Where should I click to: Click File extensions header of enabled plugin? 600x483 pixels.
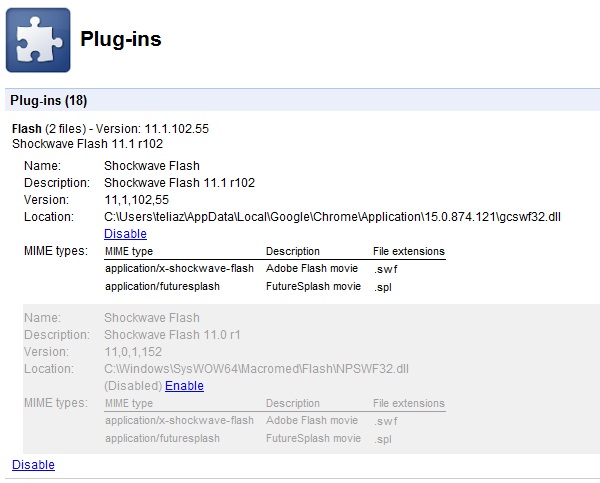pos(409,251)
